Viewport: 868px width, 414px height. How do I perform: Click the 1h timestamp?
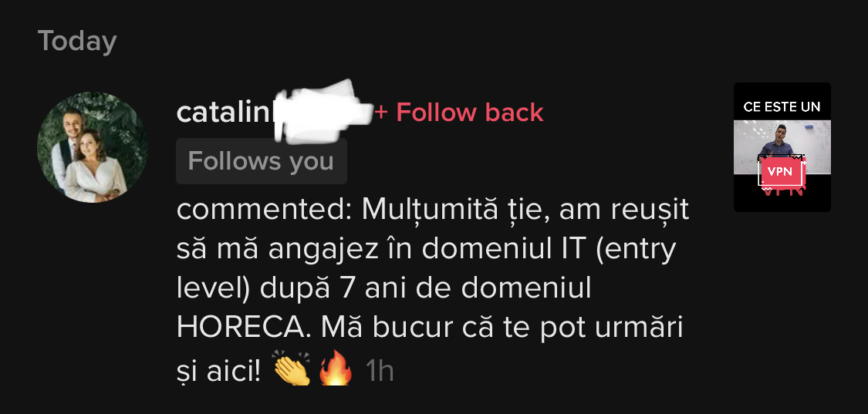(380, 371)
